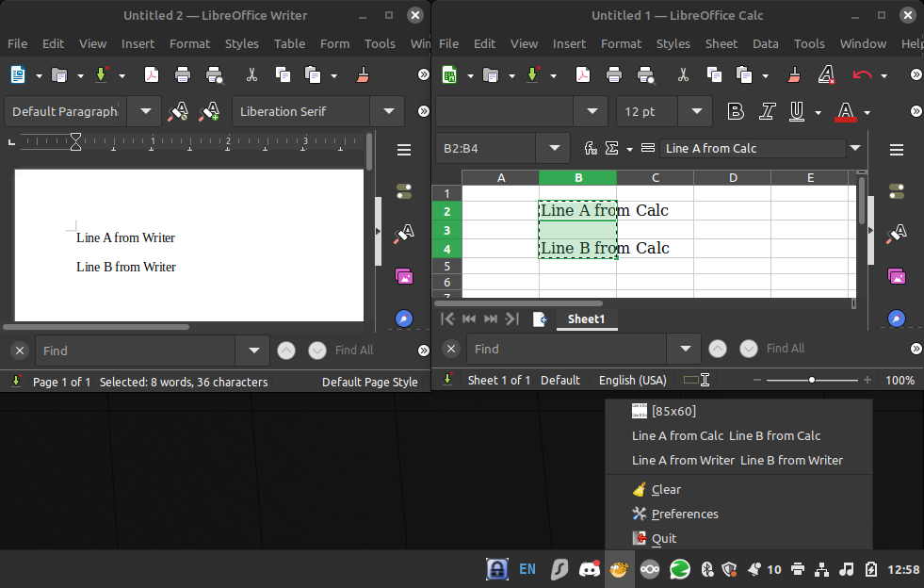Image resolution: width=924 pixels, height=588 pixels.
Task: Insert a new sheet beside Sheet1
Action: [540, 318]
